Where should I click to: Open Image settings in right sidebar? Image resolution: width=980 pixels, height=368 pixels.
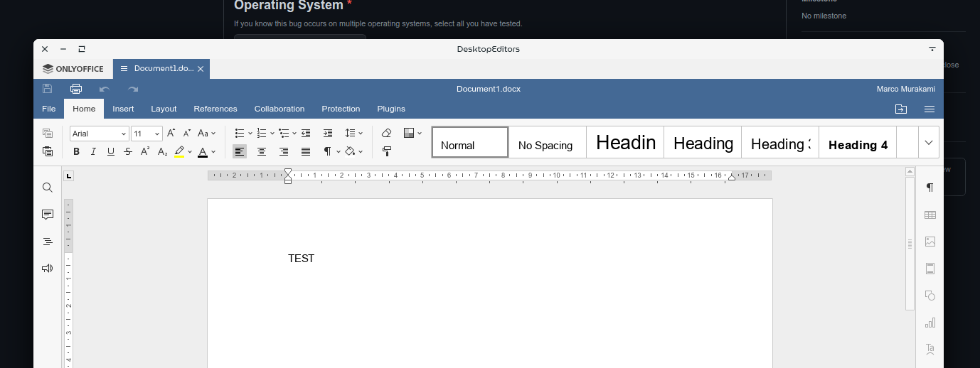tap(930, 242)
